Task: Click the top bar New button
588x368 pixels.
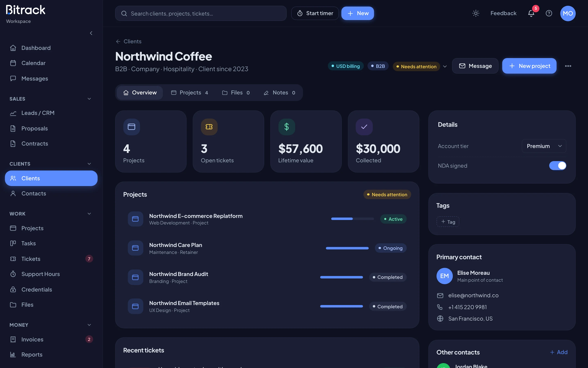Action: tap(357, 13)
